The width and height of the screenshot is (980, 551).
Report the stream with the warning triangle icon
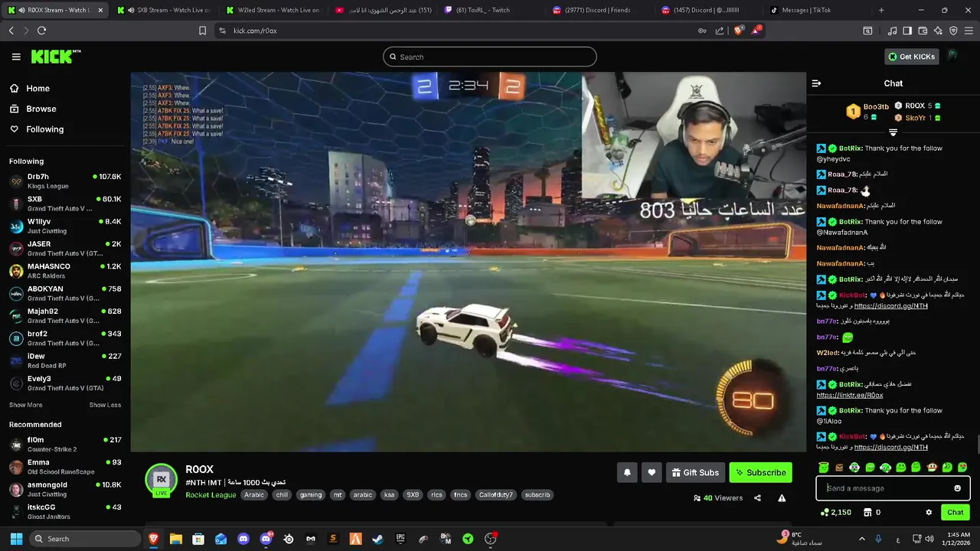pos(782,498)
